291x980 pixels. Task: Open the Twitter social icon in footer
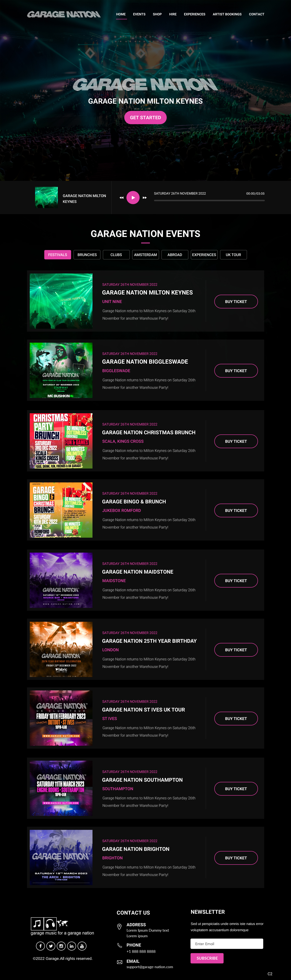pyautogui.click(x=51, y=946)
